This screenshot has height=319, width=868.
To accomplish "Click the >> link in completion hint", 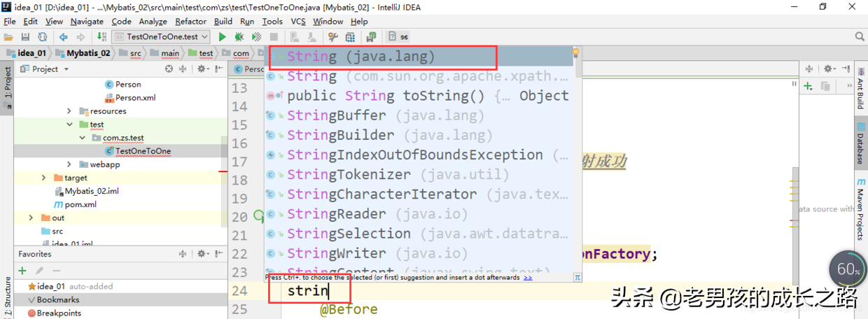I will (528, 277).
